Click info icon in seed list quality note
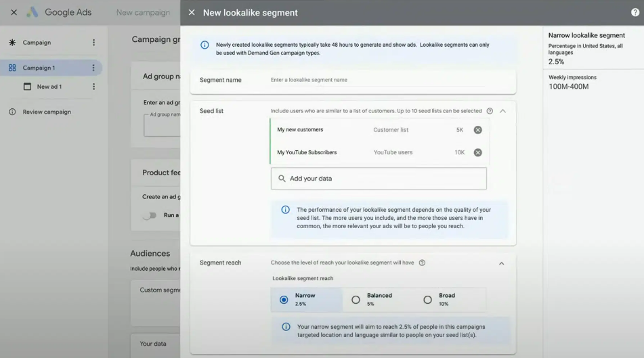 coord(286,210)
